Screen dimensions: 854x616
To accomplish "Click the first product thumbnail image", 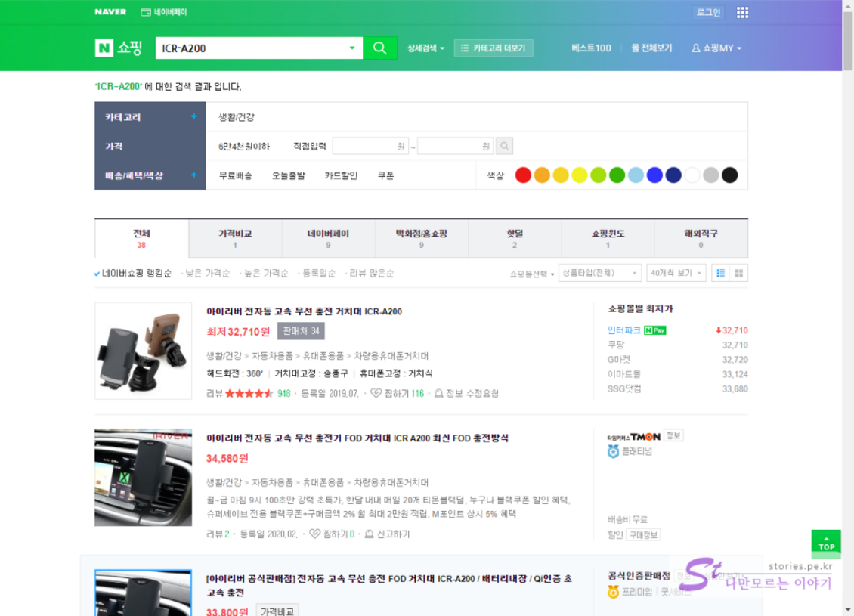I will pyautogui.click(x=143, y=351).
